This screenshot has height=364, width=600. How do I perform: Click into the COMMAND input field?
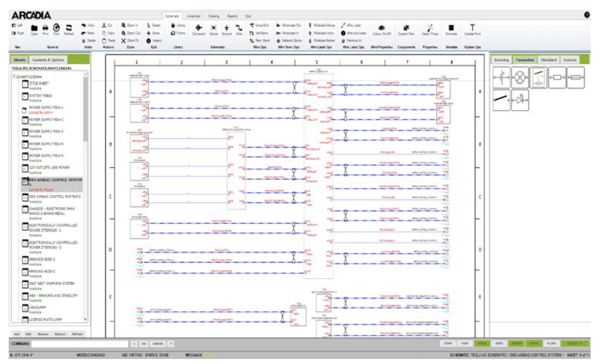tap(80, 343)
